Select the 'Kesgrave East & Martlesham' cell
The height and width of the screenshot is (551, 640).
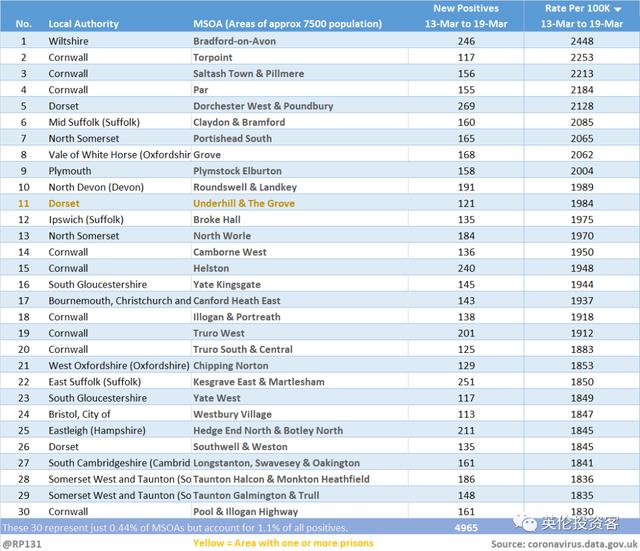coord(259,382)
